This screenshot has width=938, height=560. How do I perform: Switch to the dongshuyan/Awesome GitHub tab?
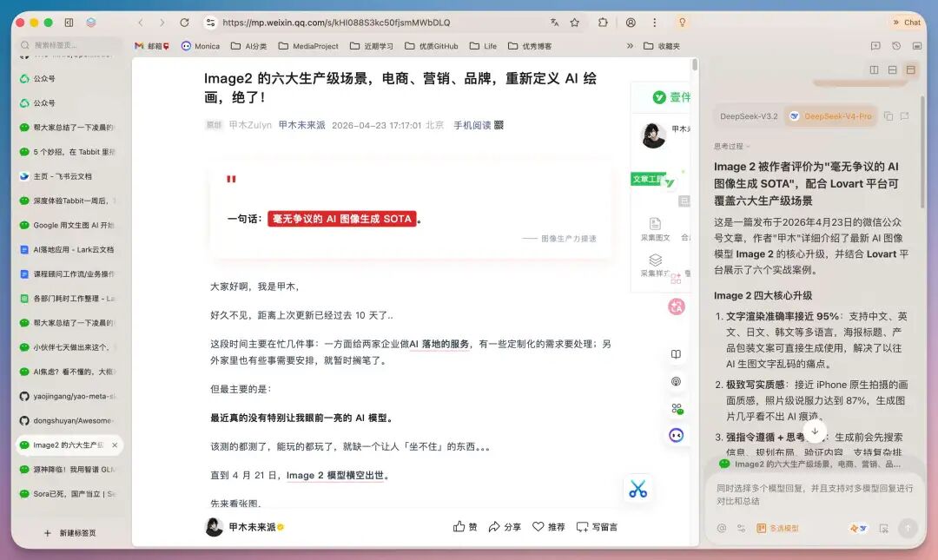point(70,420)
